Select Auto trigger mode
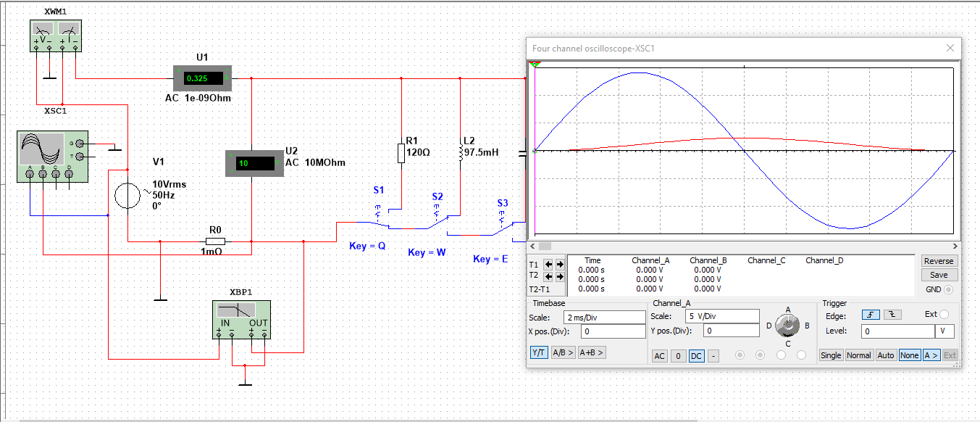The height and width of the screenshot is (422, 980). coord(886,355)
